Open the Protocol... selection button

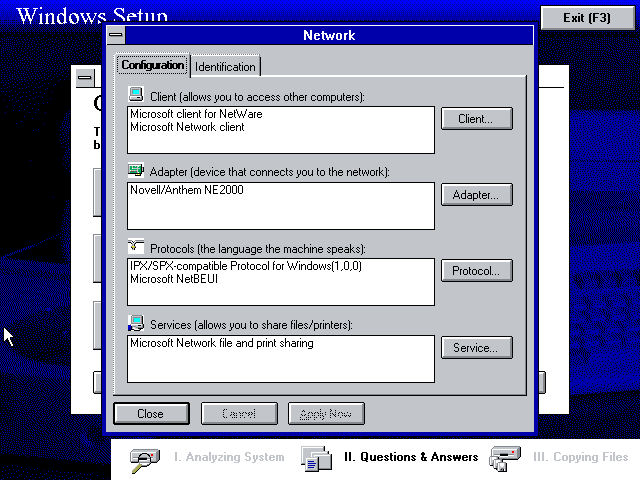pyautogui.click(x=476, y=271)
